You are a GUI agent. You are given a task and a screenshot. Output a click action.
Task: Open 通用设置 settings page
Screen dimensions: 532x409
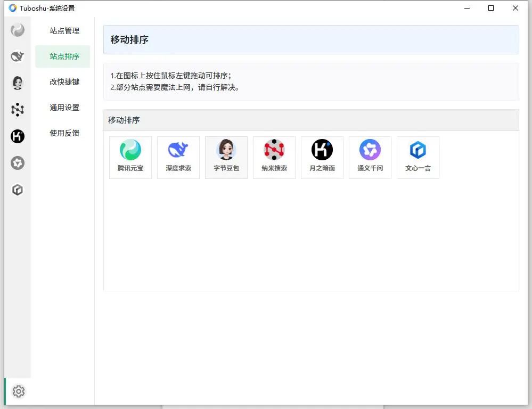pos(64,108)
